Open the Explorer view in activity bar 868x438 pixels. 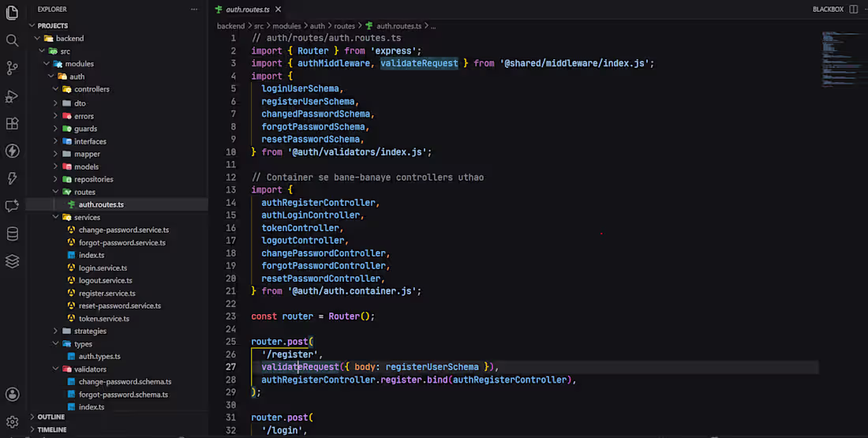point(12,12)
